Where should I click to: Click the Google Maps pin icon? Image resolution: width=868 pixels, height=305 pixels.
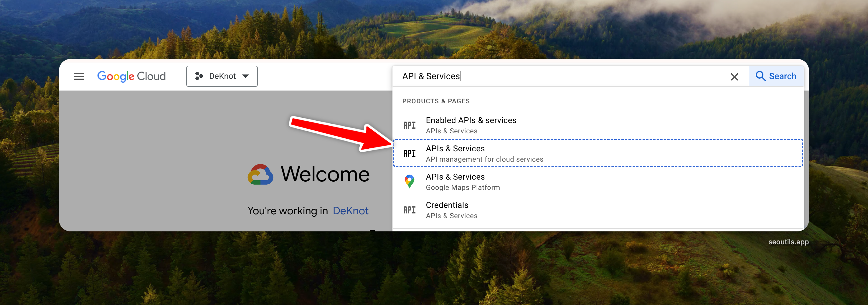point(410,181)
